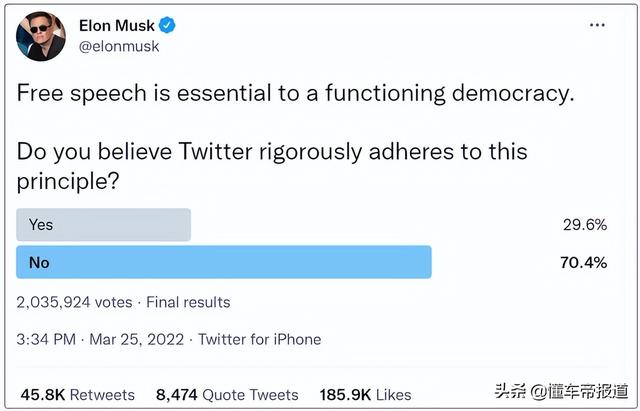Show the 185.9K Likes list

(366, 394)
